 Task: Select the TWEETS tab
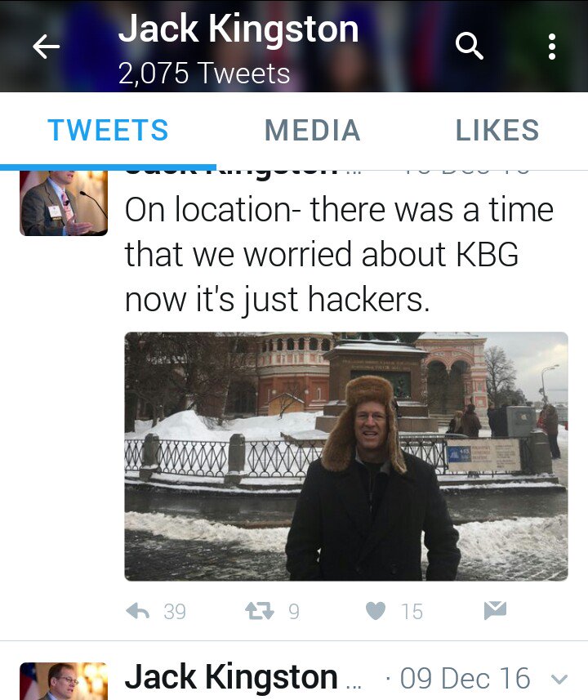tap(108, 131)
